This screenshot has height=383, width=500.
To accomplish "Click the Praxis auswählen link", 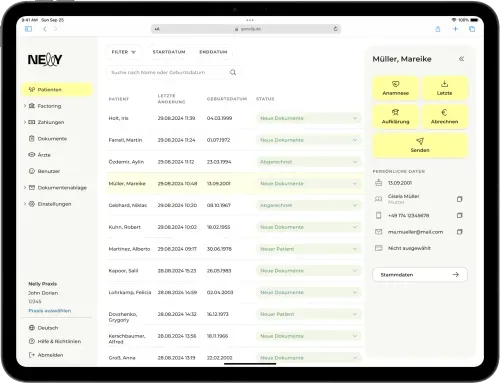I will 50,311.
